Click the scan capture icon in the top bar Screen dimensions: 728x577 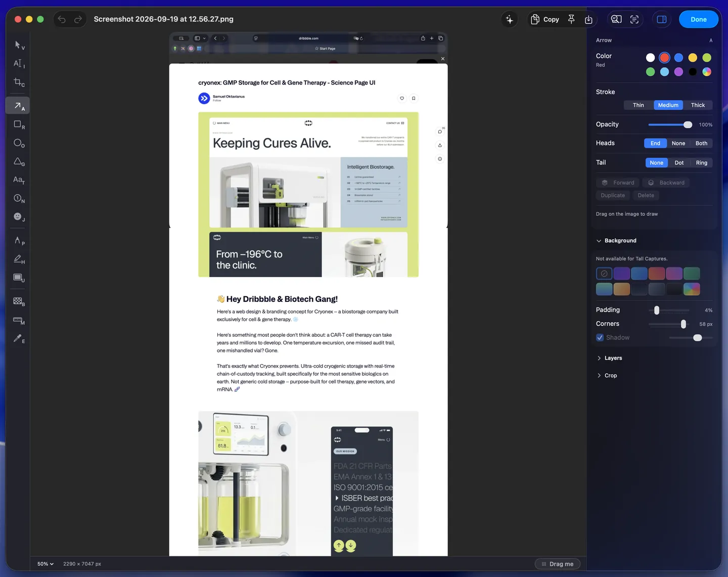[634, 19]
